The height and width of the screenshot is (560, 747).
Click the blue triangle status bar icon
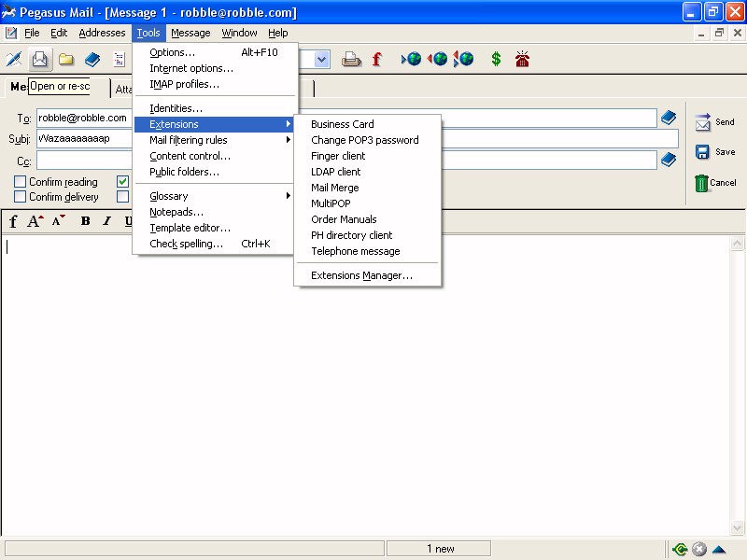click(718, 549)
